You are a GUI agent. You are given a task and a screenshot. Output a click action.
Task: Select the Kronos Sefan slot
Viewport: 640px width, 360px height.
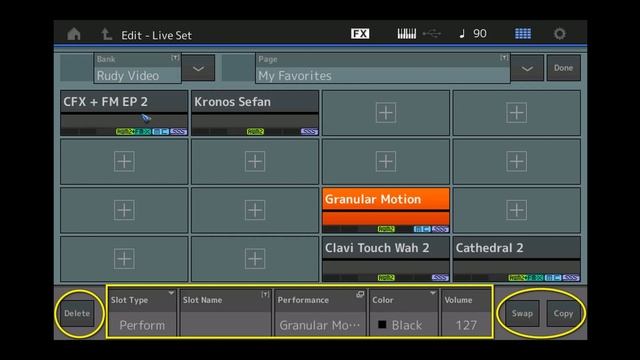[x=255, y=113]
